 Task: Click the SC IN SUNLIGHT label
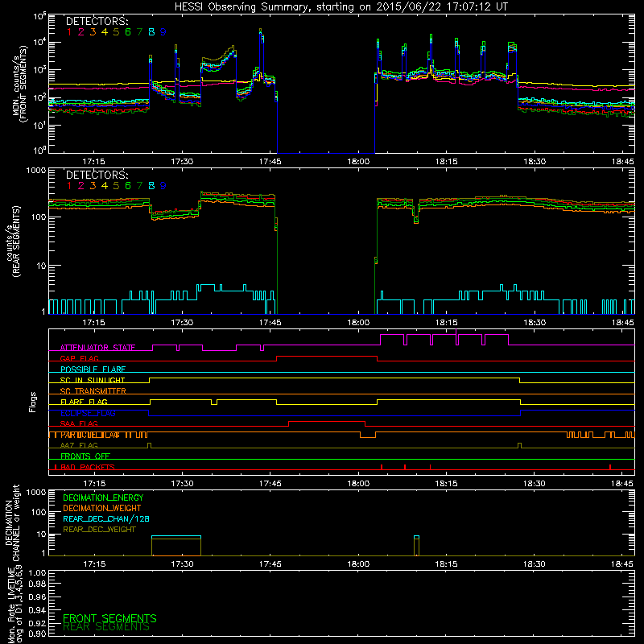[93, 380]
